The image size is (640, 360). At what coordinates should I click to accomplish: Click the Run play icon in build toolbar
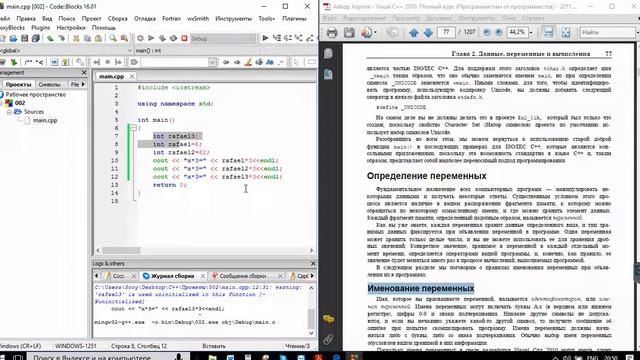(x=151, y=38)
